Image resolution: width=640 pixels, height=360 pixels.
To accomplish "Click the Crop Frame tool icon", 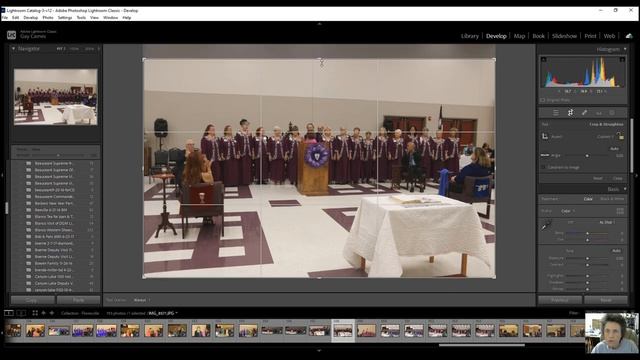I will click(545, 137).
